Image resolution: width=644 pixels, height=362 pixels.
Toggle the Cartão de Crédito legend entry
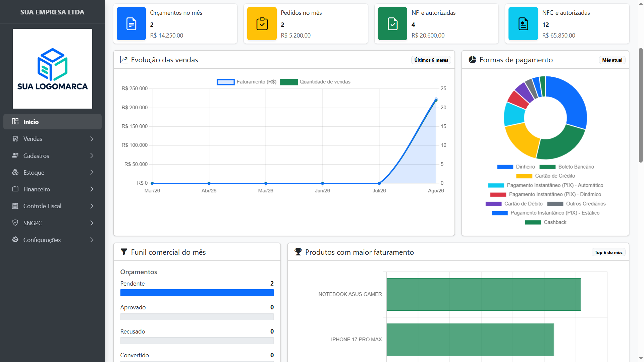(545, 176)
